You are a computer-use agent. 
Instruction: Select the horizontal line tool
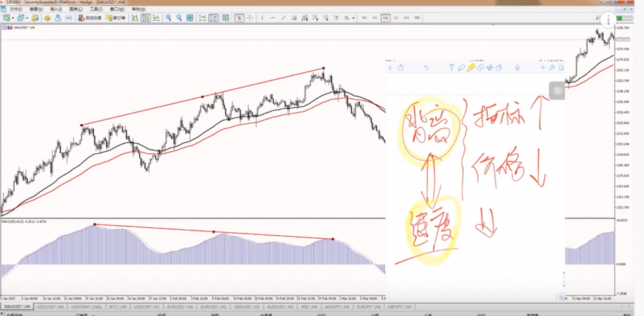[272, 18]
